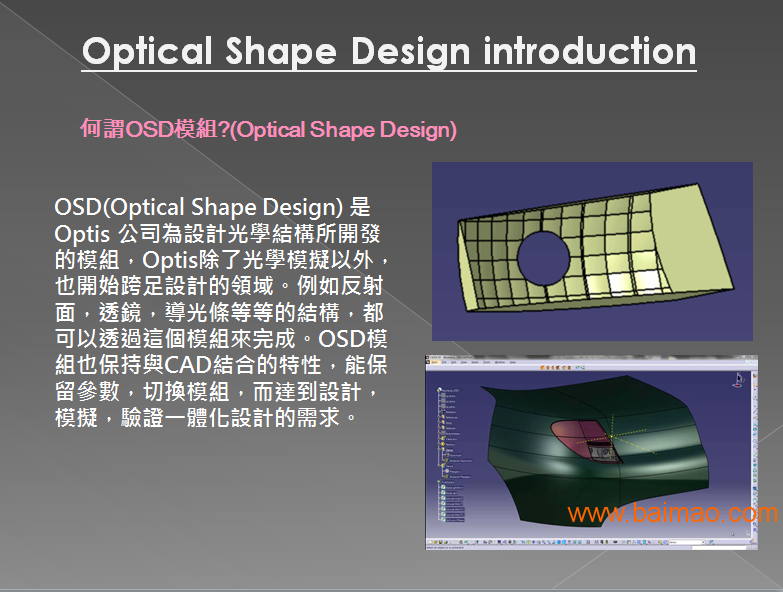The height and width of the screenshot is (592, 783).
Task: Select the xy plane item in the tree
Action: (450, 396)
